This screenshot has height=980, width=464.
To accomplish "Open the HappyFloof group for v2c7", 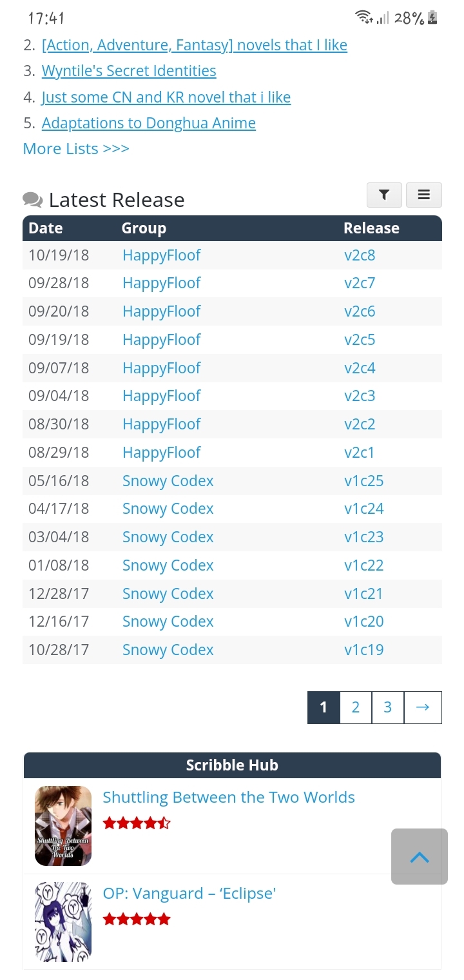I will point(161,283).
